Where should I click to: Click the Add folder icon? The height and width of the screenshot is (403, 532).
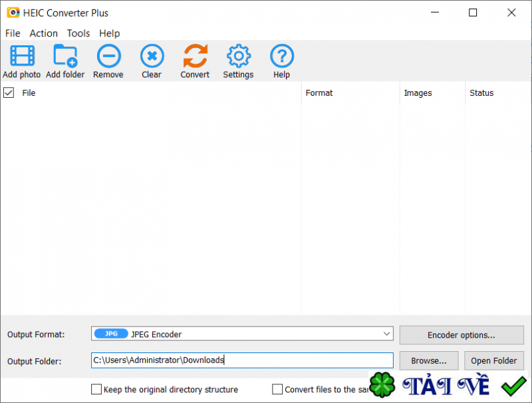(x=65, y=56)
